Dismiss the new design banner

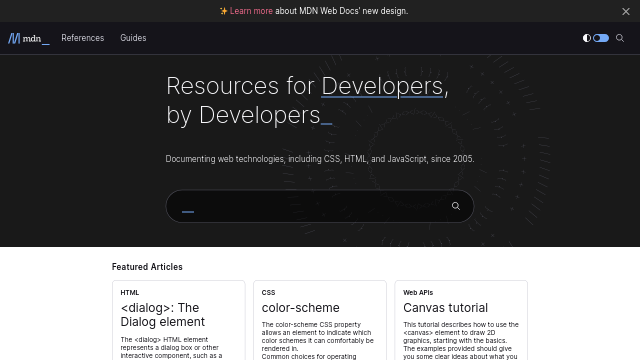point(626,11)
